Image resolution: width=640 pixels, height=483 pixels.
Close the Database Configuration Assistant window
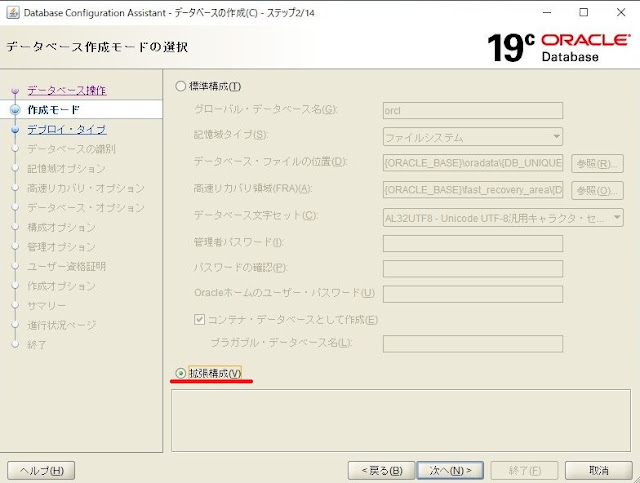[621, 13]
